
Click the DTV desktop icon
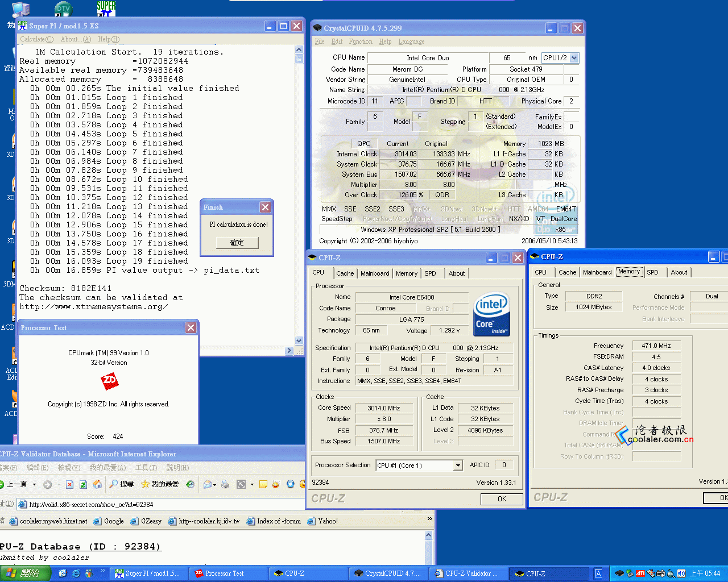[x=63, y=9]
